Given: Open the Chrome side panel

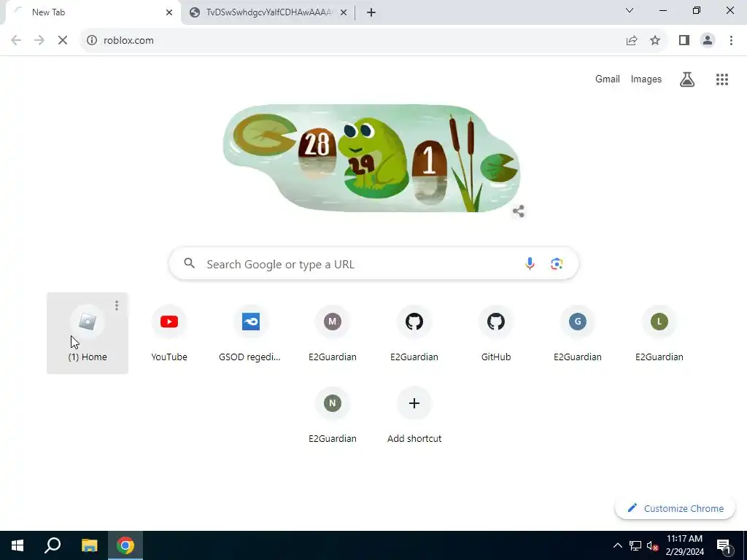Looking at the screenshot, I should click(x=684, y=41).
